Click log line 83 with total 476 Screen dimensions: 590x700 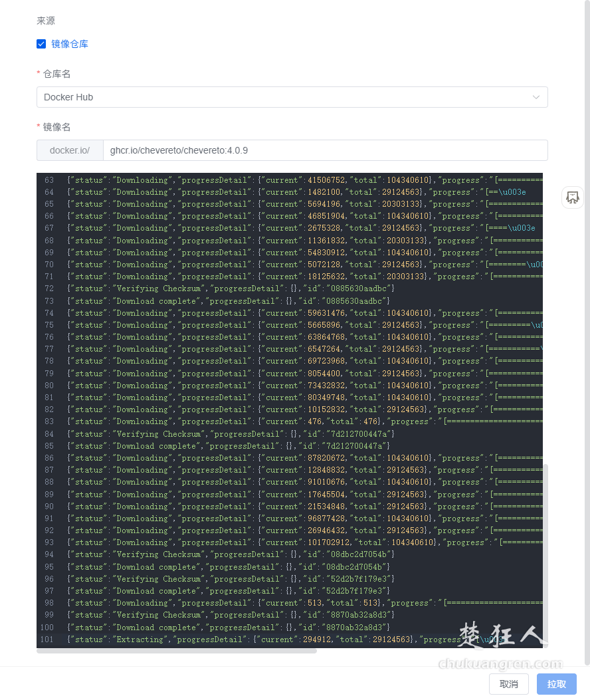[266, 421]
